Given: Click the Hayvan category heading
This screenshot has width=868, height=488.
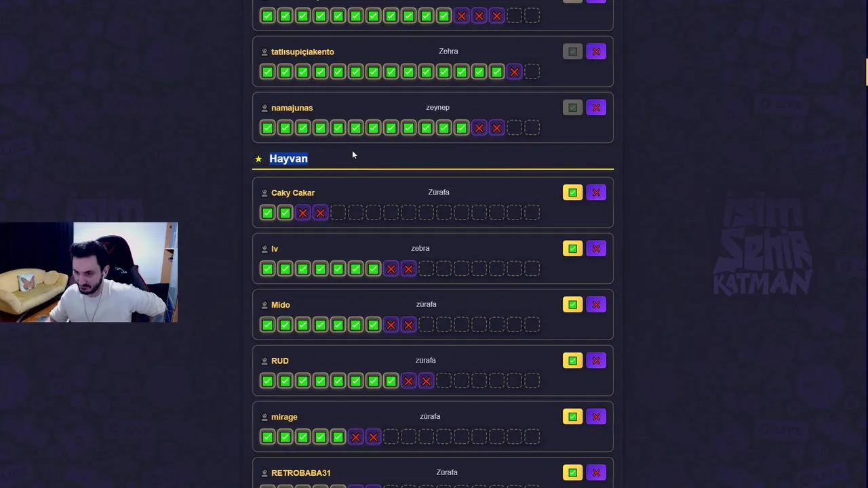Looking at the screenshot, I should click(x=288, y=159).
